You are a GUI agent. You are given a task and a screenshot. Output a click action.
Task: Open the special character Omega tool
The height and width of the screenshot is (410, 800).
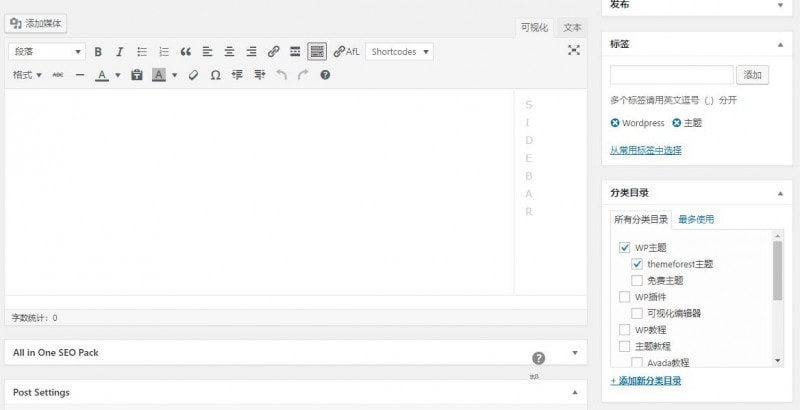215,75
